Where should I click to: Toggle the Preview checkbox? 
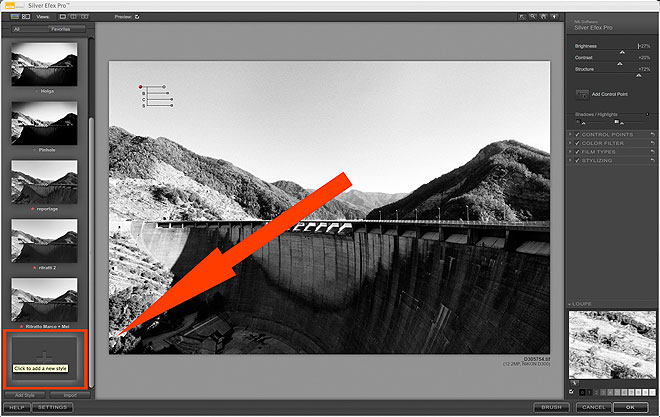click(137, 17)
